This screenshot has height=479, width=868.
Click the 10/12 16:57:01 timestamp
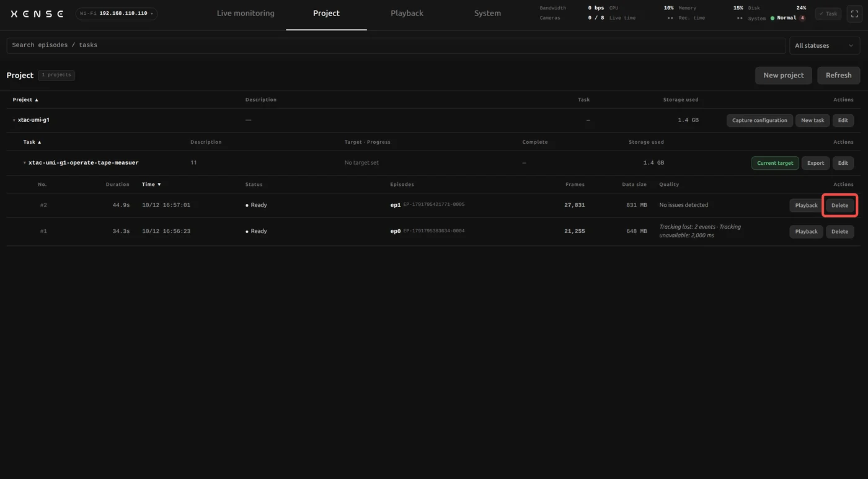coord(166,205)
